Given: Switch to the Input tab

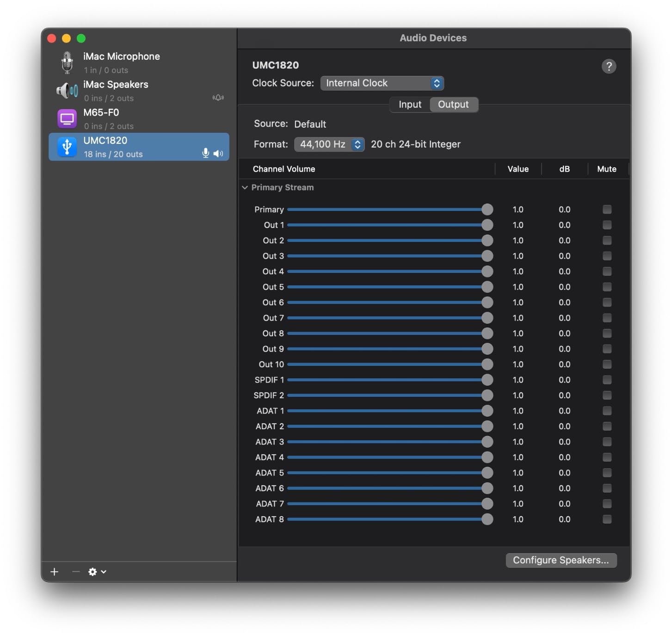Looking at the screenshot, I should (x=410, y=105).
